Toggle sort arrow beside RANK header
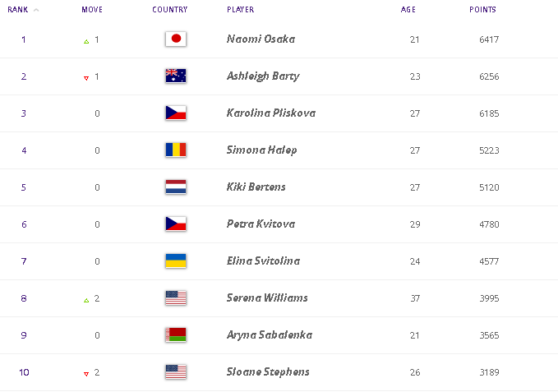 click(36, 10)
